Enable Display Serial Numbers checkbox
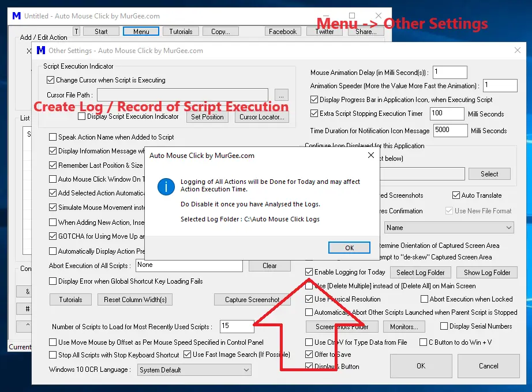Screen dimensions: 532x392 (x=444, y=326)
